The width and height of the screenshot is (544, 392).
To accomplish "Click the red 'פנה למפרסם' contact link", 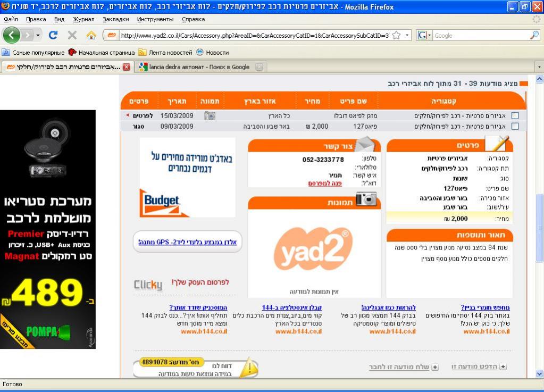I will (325, 183).
